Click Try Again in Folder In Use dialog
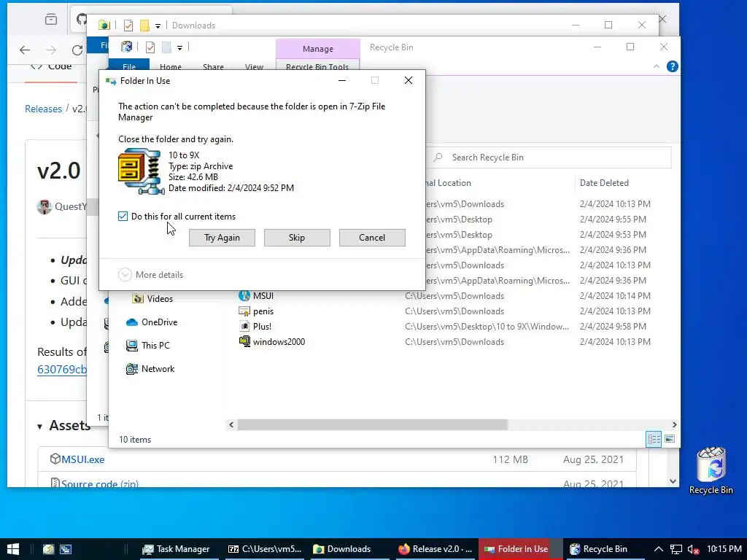 (222, 238)
